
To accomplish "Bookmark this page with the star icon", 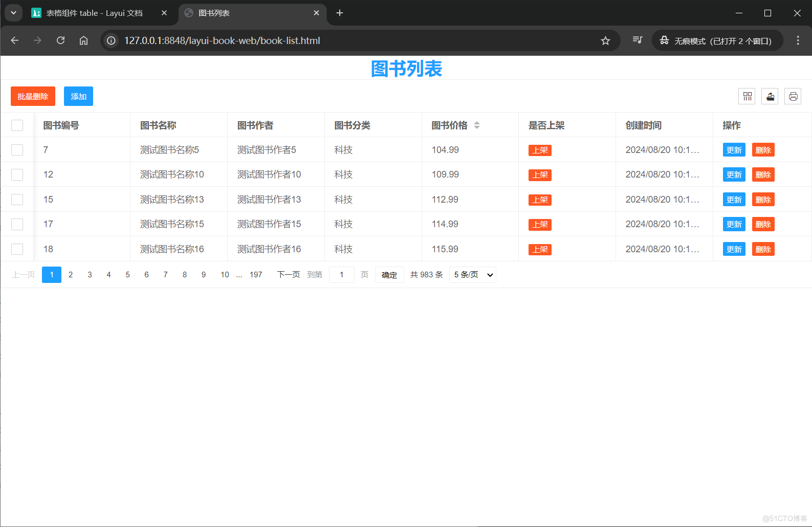I will [605, 40].
